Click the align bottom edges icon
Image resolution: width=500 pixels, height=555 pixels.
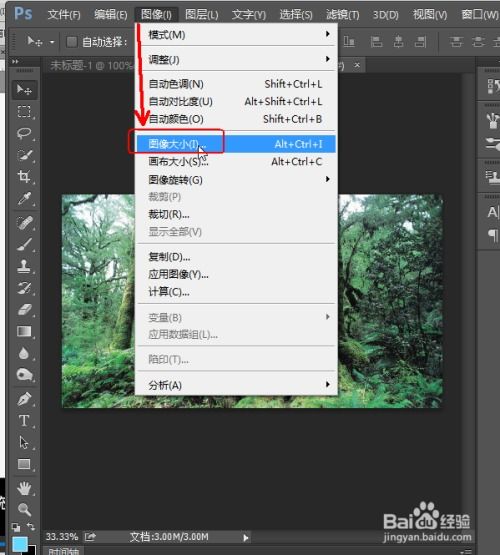pos(349,42)
